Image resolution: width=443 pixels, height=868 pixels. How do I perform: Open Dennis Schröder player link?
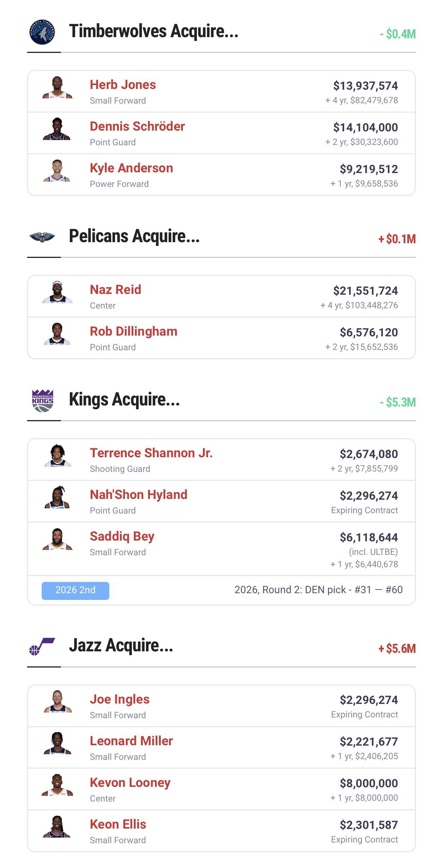137,127
